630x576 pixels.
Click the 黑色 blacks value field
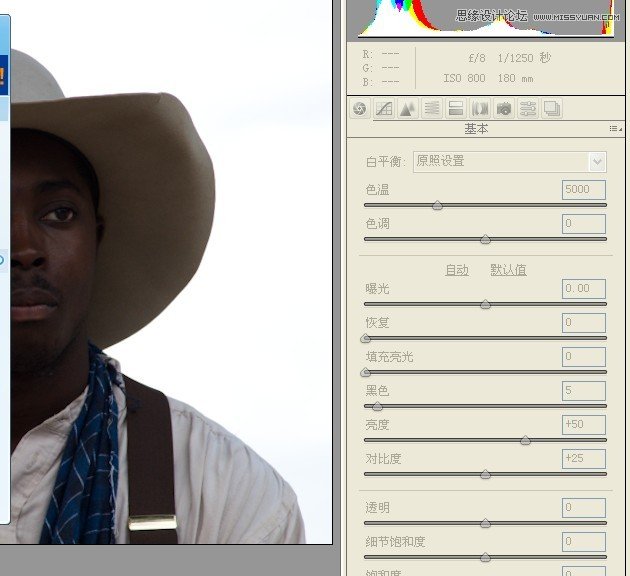(583, 391)
